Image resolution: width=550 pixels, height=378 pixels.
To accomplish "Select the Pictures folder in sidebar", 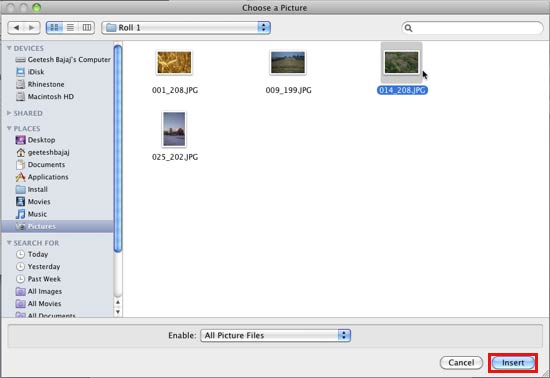I will [x=58, y=227].
